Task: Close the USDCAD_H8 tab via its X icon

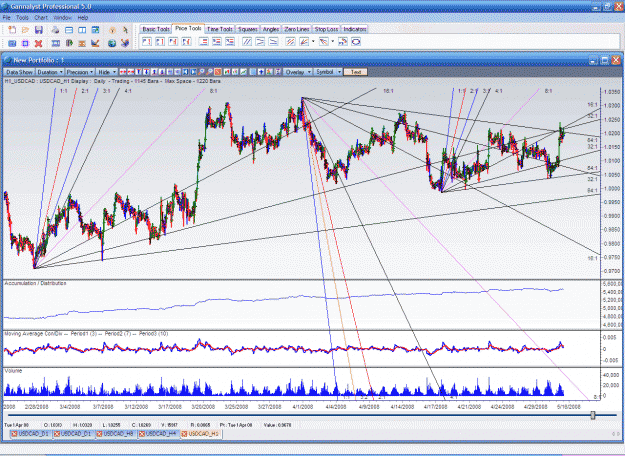Action: (100, 434)
